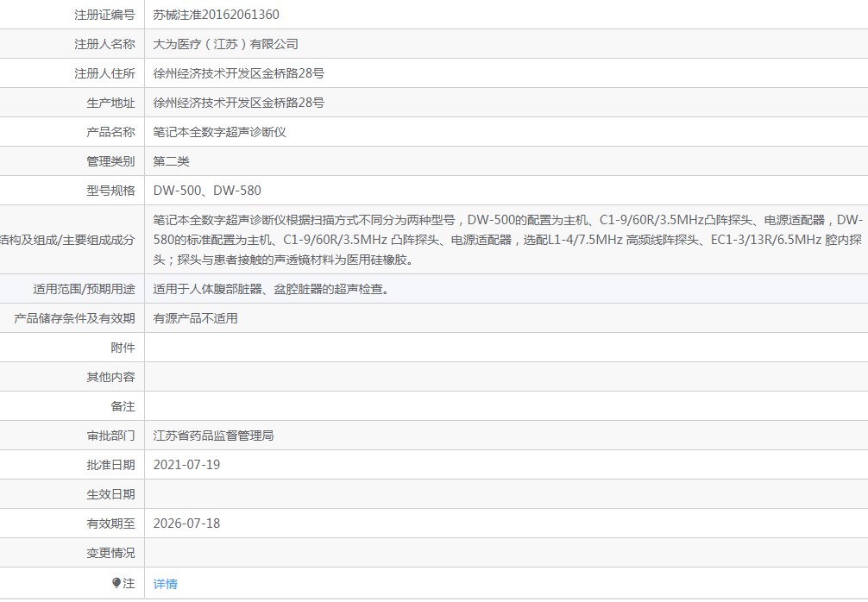Select the expiry date 2026-07-18

(186, 524)
